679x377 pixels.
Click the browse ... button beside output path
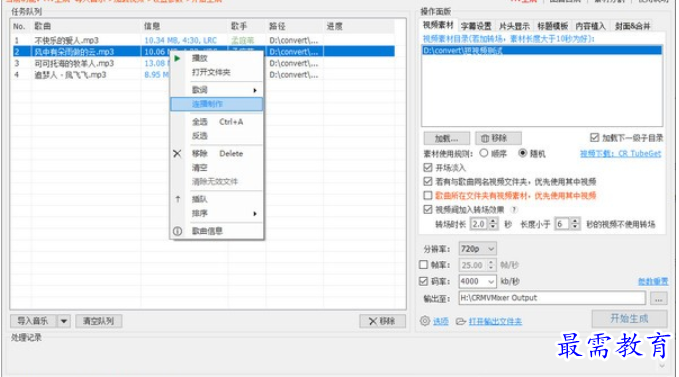click(658, 299)
